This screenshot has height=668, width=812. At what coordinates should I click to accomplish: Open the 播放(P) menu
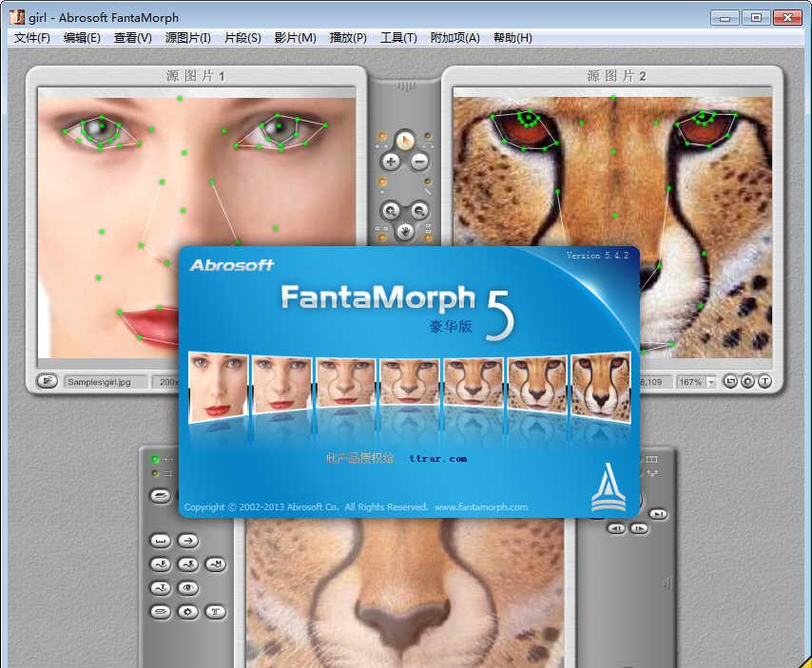[348, 38]
